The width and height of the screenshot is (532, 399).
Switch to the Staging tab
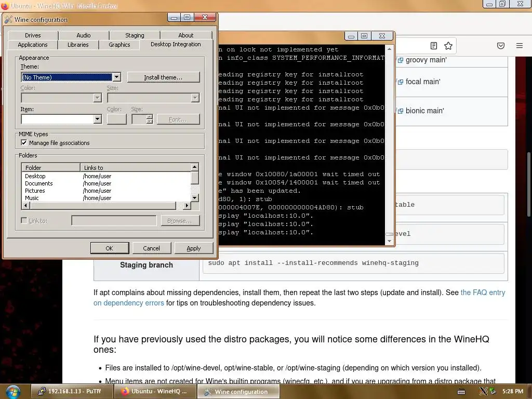pyautogui.click(x=135, y=35)
